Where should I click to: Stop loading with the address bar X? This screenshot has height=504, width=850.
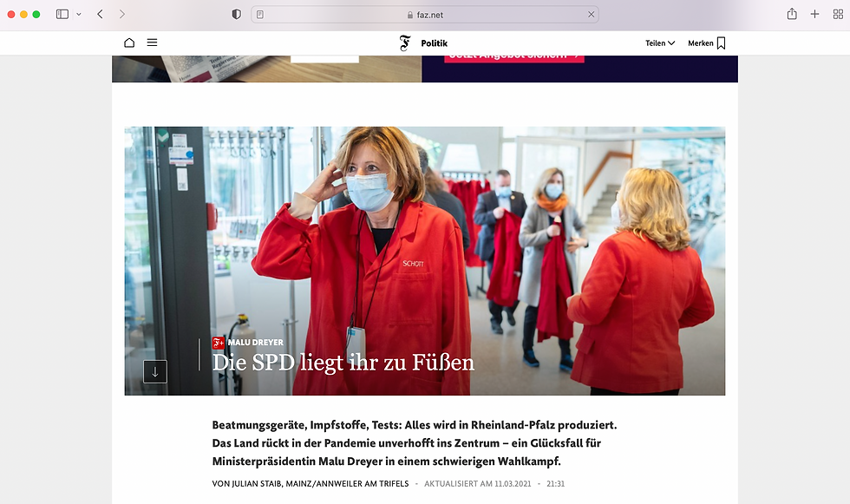591,15
